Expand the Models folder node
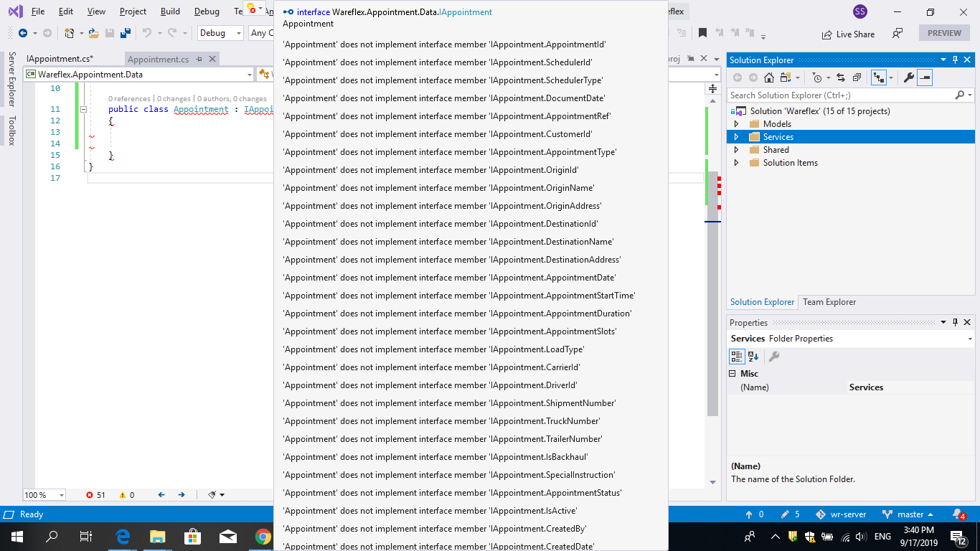Image resolution: width=980 pixels, height=551 pixels. click(x=738, y=123)
